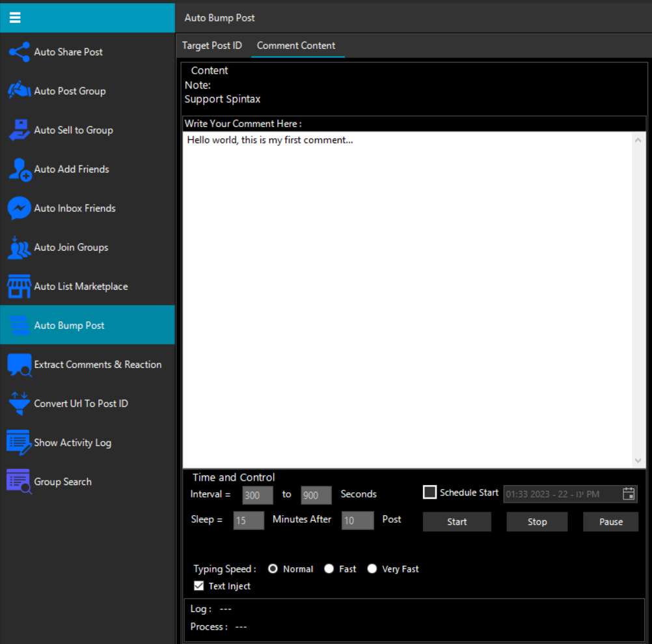Click the post count field showing 10
The height and width of the screenshot is (644, 652).
[x=358, y=520]
